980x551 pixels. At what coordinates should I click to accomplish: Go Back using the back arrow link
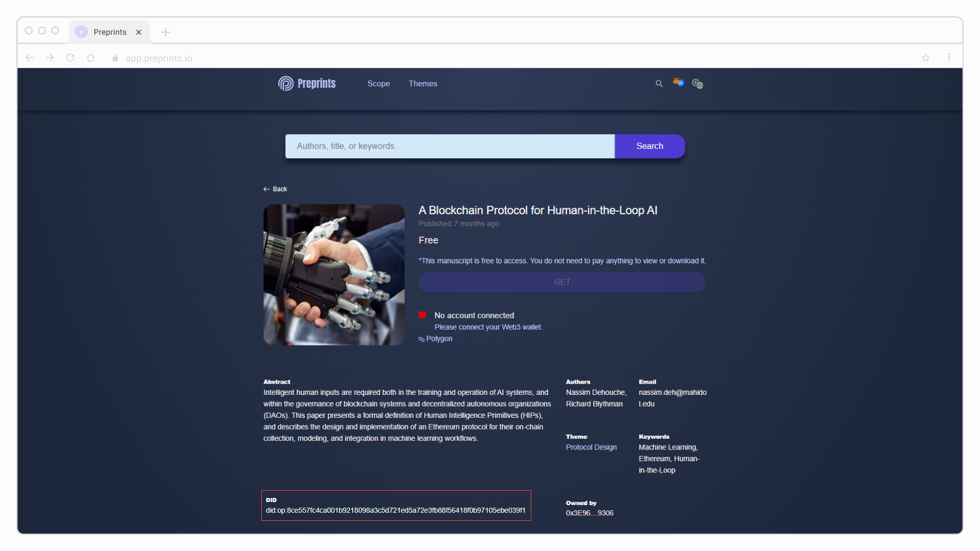click(275, 189)
